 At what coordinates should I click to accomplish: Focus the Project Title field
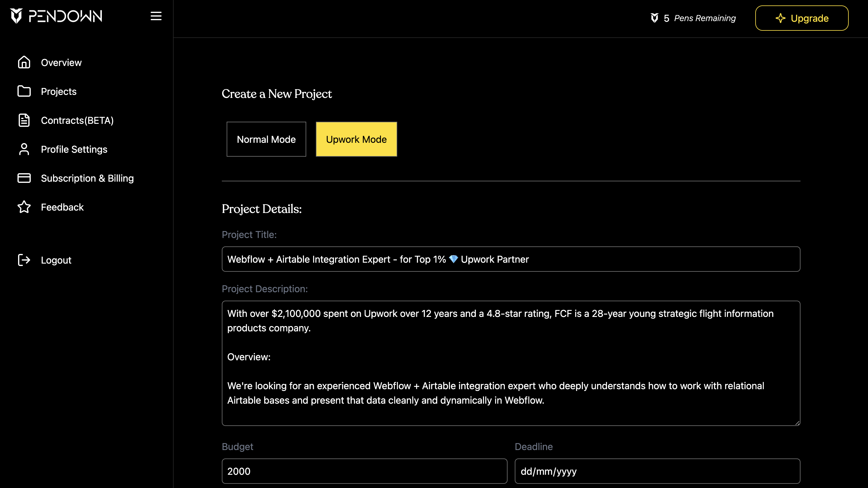point(511,259)
